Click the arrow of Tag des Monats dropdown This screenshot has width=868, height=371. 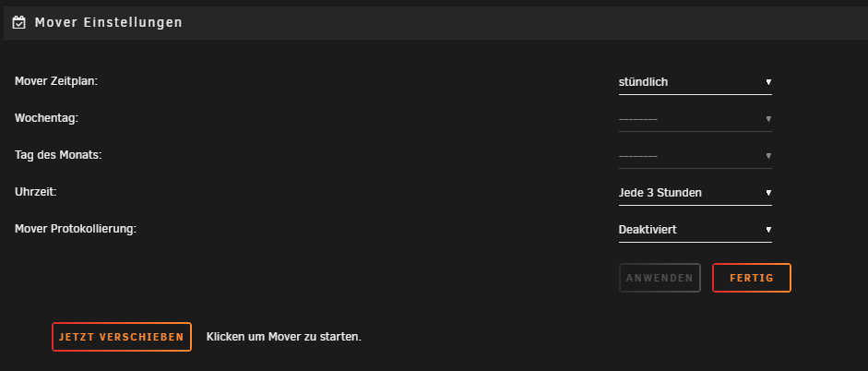(768, 156)
